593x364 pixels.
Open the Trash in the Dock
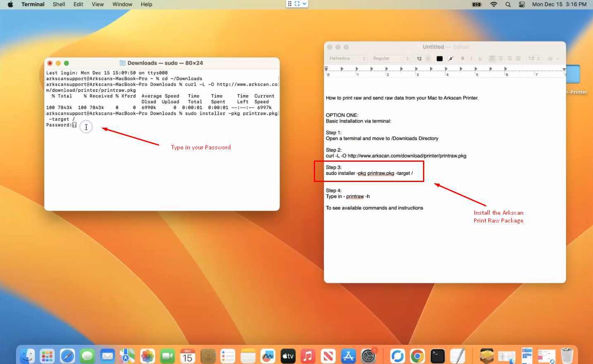coord(567,356)
